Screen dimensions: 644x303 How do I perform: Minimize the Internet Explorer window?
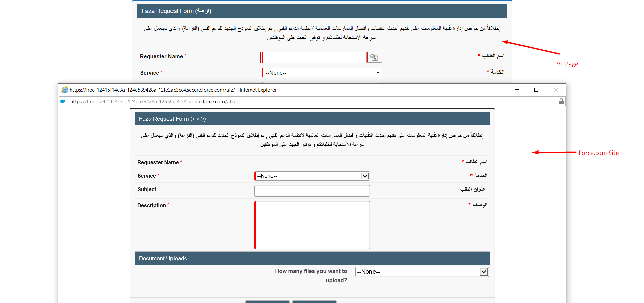click(x=517, y=90)
